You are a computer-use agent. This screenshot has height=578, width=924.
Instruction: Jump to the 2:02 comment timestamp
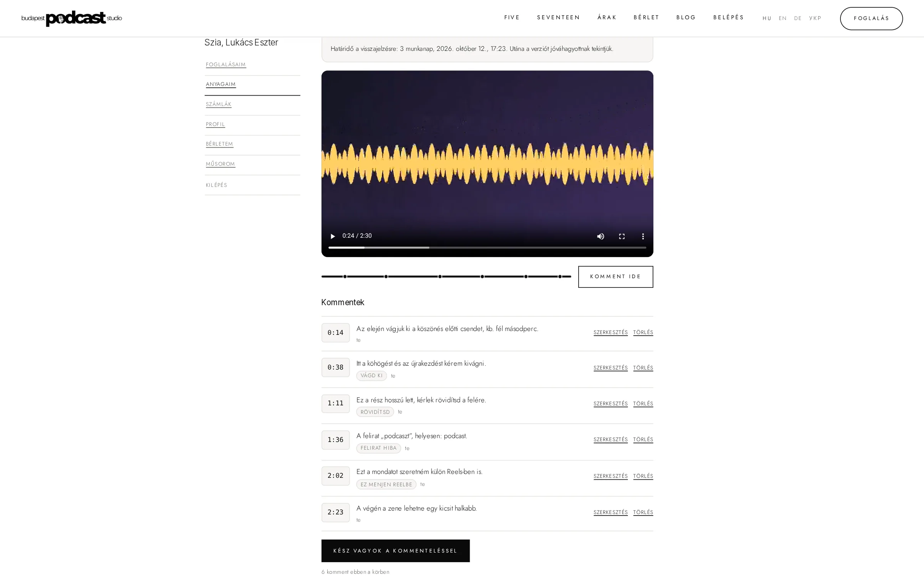[x=335, y=476]
